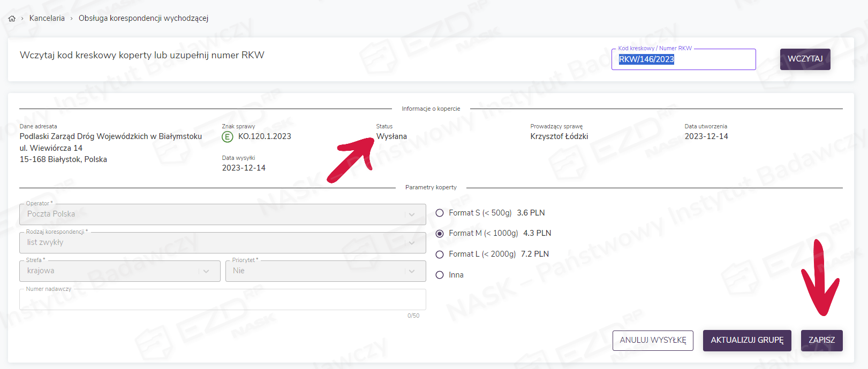The image size is (868, 369).
Task: Click the green E icon beside KO.120.1.2023
Action: (228, 137)
